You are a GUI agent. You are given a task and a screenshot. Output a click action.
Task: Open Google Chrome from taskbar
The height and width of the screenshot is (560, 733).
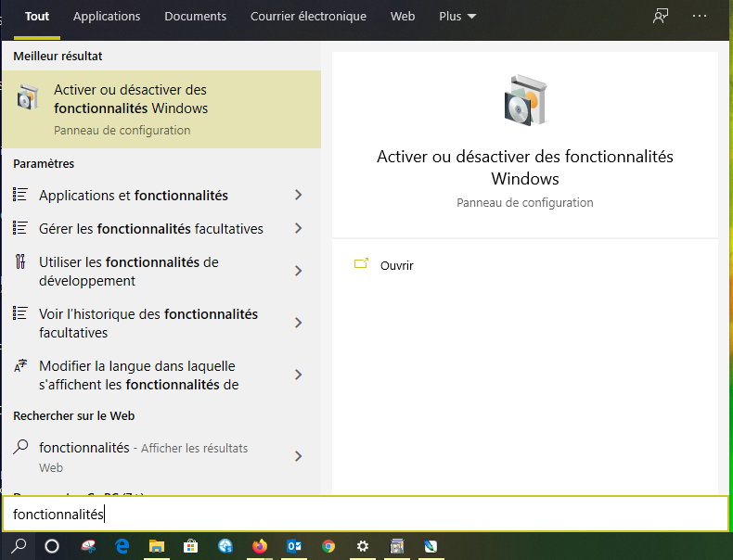[x=328, y=546]
